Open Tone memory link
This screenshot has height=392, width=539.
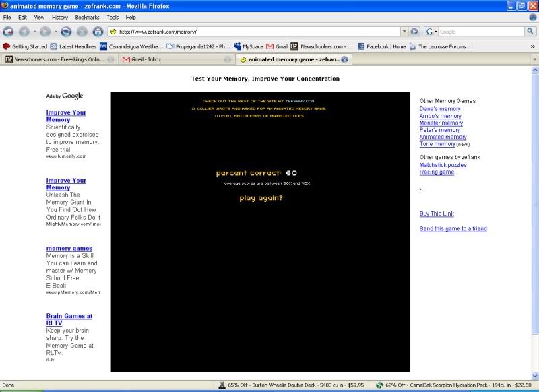437,144
